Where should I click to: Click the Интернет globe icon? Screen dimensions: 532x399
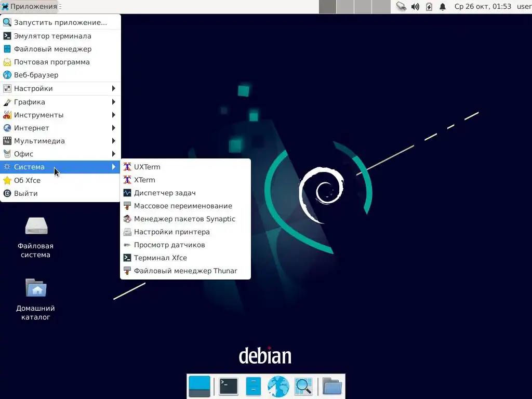[x=7, y=128]
